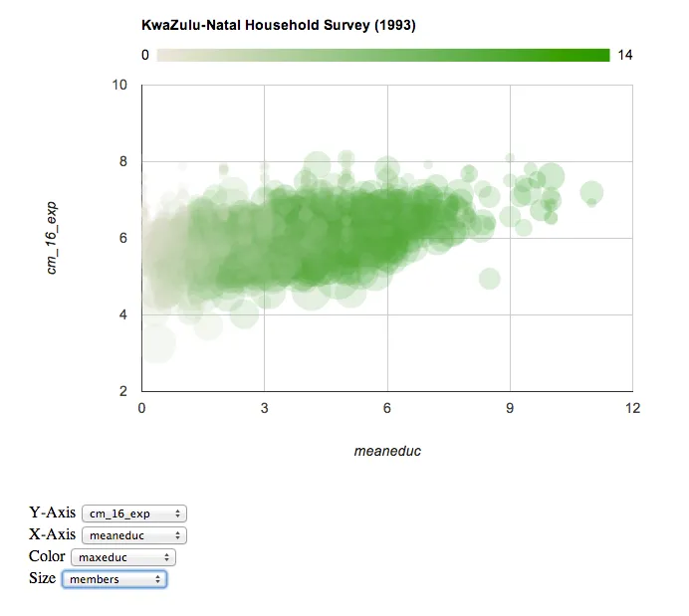This screenshot has width=689, height=616.
Task: Select the isolated bubble below cluster near 8.5
Action: coord(489,279)
